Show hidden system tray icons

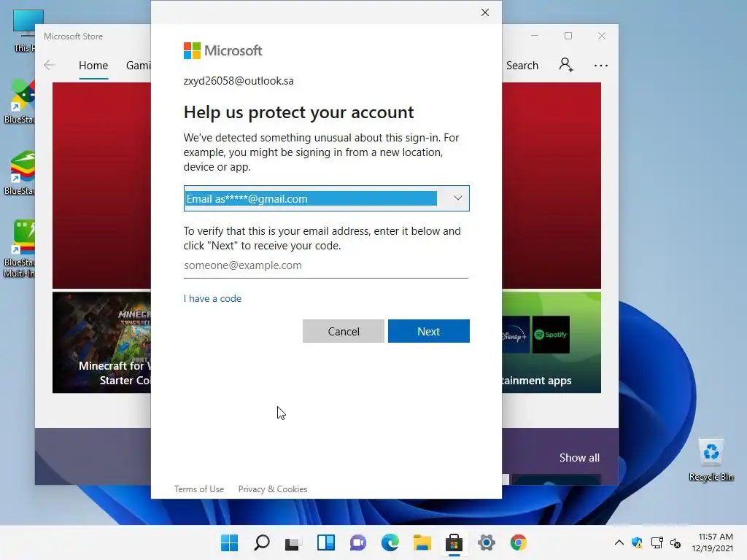619,542
